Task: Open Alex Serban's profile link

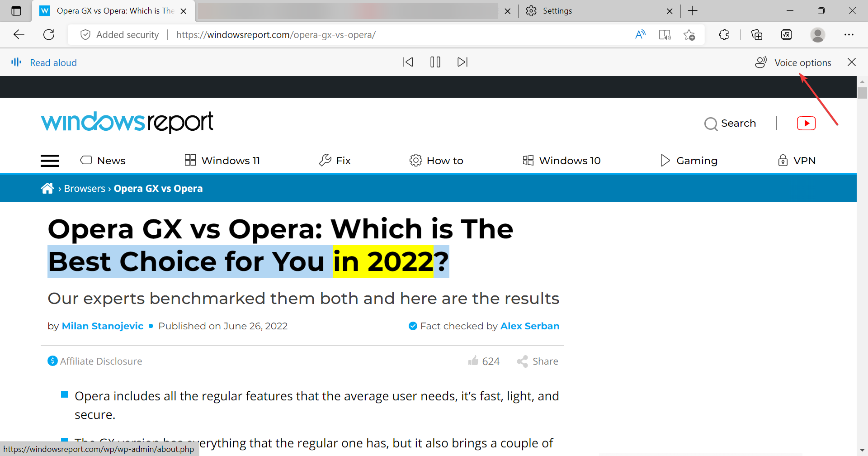Action: [x=530, y=326]
